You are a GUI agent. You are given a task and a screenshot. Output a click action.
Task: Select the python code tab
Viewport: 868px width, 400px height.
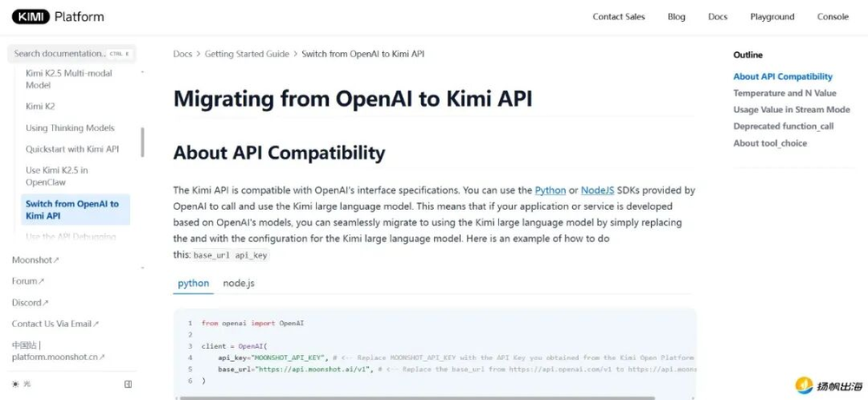[193, 283]
